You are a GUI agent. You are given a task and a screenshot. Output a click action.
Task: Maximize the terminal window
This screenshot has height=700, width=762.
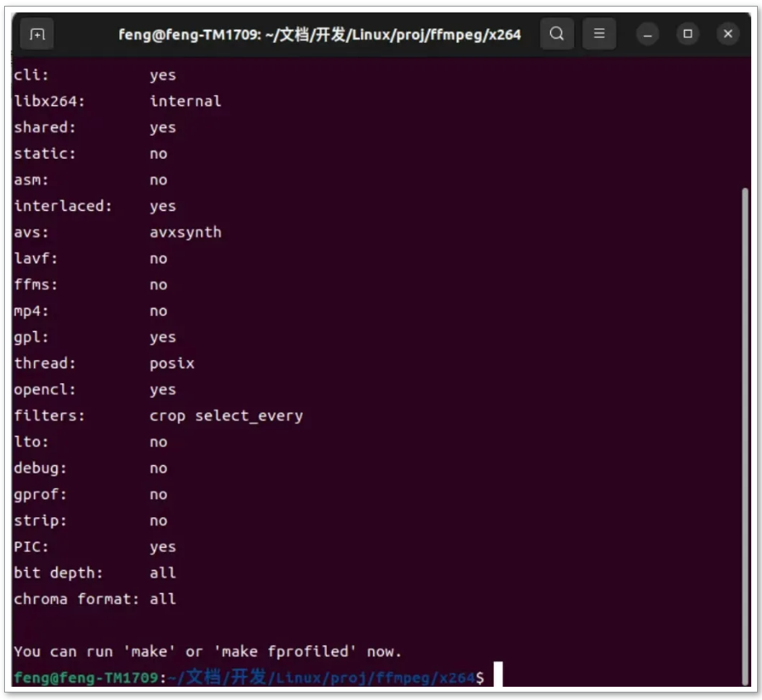tap(688, 34)
